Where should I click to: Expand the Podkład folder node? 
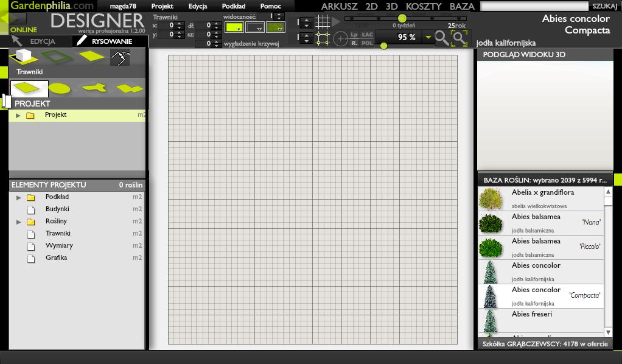pos(18,197)
